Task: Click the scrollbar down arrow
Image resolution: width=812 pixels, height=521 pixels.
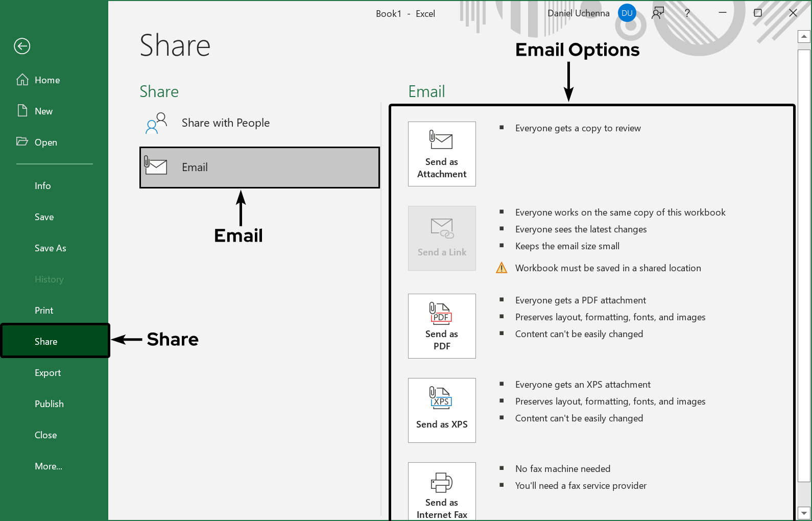Action: pyautogui.click(x=804, y=513)
